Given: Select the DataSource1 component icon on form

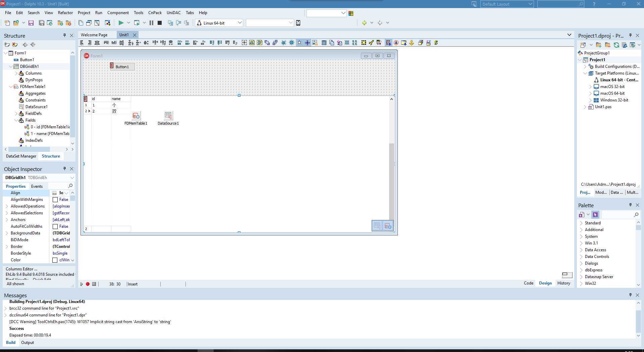Looking at the screenshot, I should coord(168,116).
